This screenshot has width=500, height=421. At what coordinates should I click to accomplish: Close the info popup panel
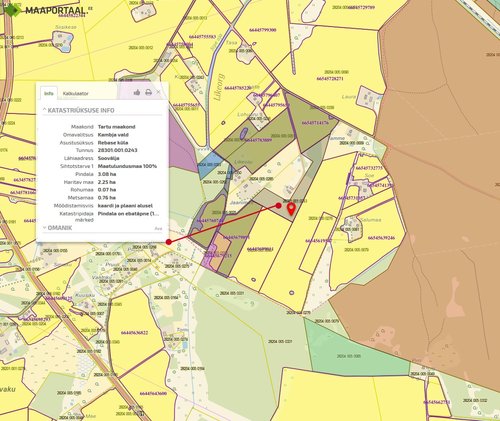159,92
